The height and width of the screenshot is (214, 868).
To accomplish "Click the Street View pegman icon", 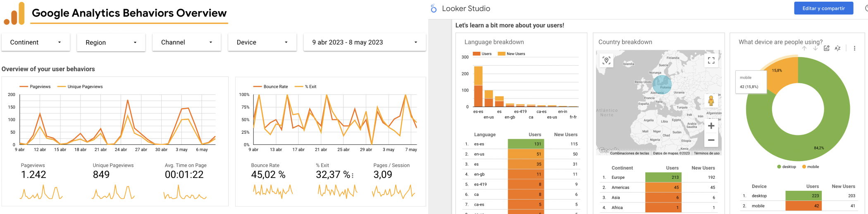I will (x=711, y=101).
